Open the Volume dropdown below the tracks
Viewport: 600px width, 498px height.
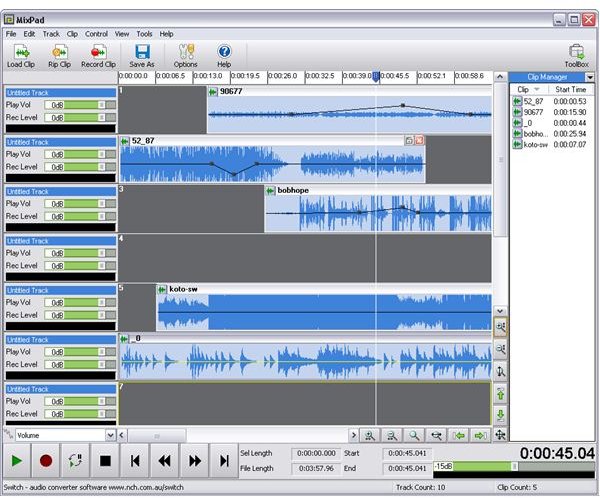110,435
